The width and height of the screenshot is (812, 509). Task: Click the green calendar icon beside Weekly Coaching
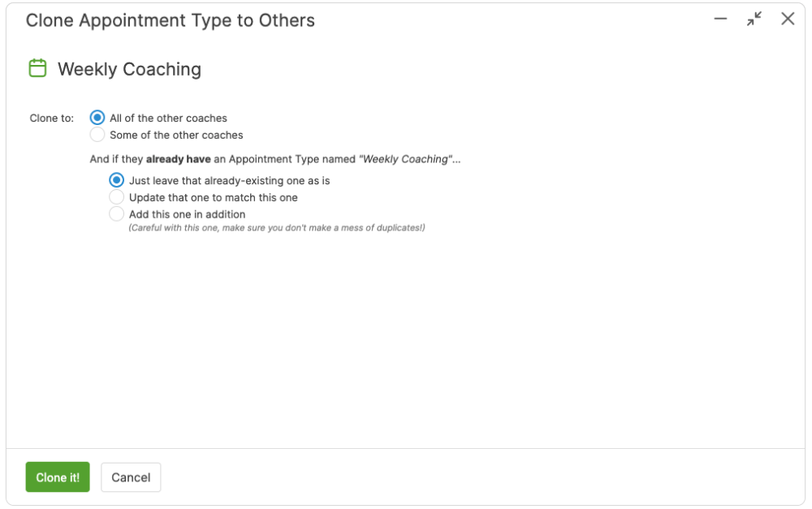[36, 68]
